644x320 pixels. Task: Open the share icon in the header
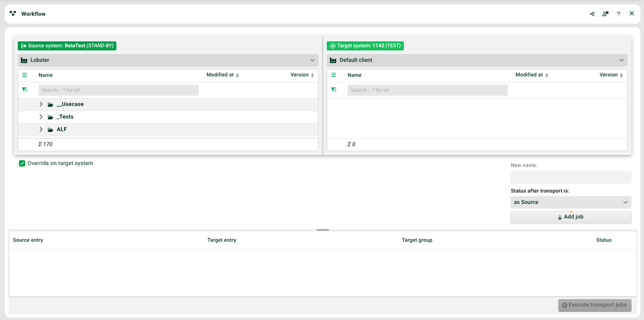click(592, 14)
